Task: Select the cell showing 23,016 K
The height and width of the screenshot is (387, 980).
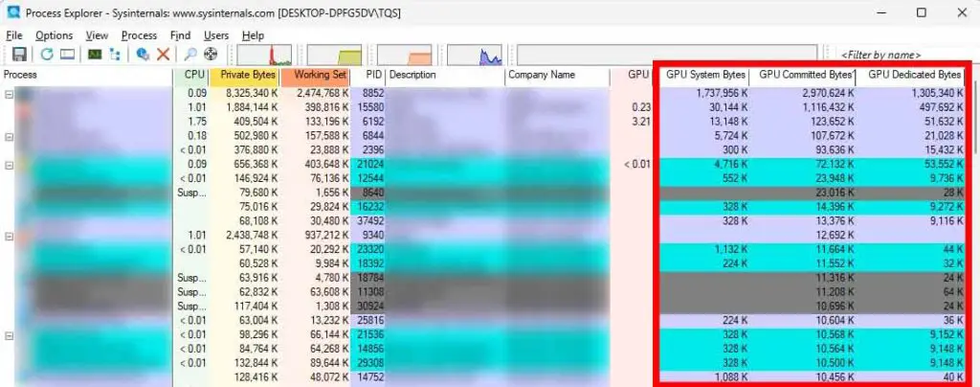Action: coord(835,193)
